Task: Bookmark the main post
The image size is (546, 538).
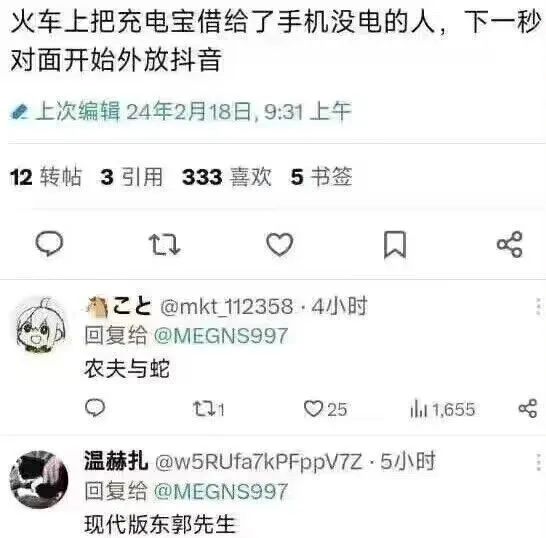Action: (x=395, y=244)
